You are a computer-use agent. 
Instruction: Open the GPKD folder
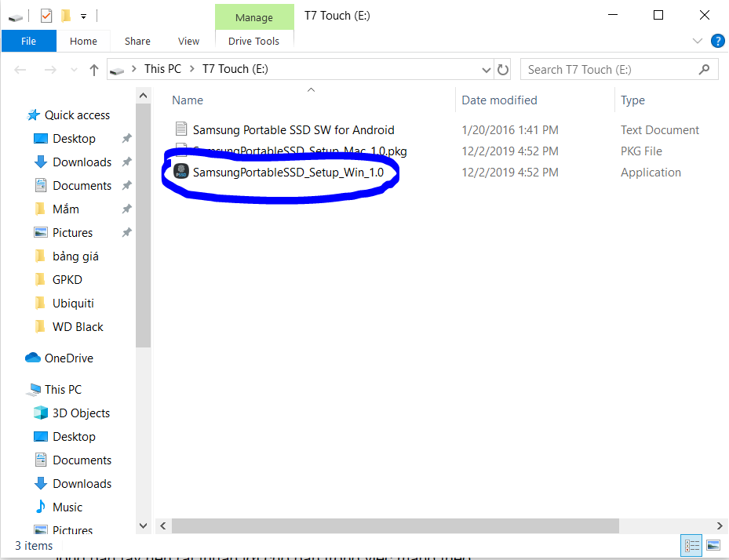[x=67, y=280]
